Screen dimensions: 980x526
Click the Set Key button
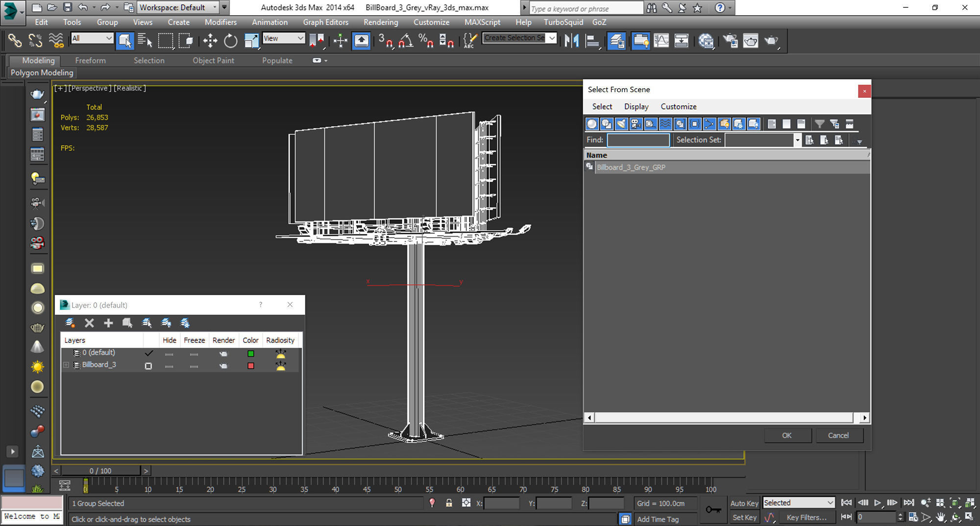744,518
